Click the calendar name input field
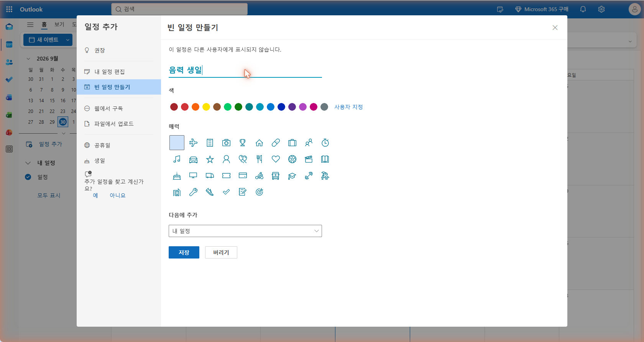 tap(245, 70)
